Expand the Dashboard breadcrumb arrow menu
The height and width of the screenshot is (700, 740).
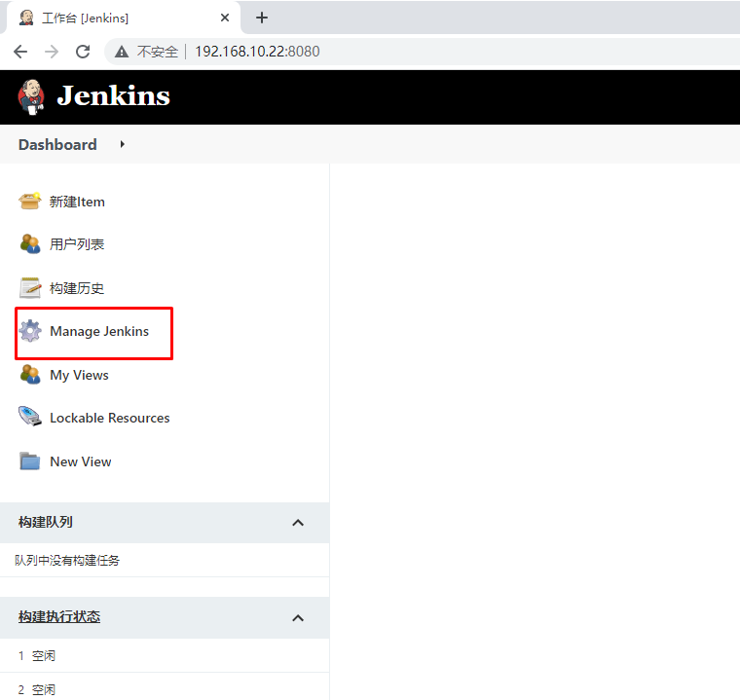tap(123, 144)
